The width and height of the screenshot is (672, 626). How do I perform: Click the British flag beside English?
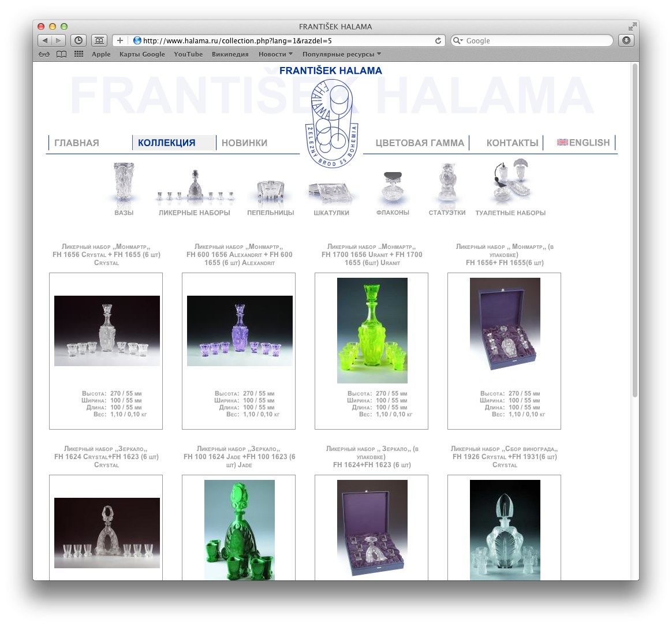pos(562,142)
